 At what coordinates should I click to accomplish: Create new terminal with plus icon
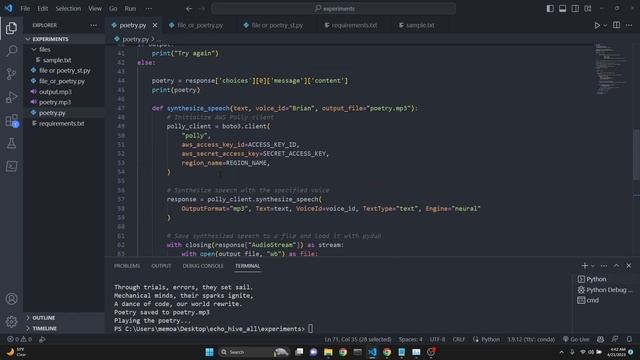pos(584,266)
